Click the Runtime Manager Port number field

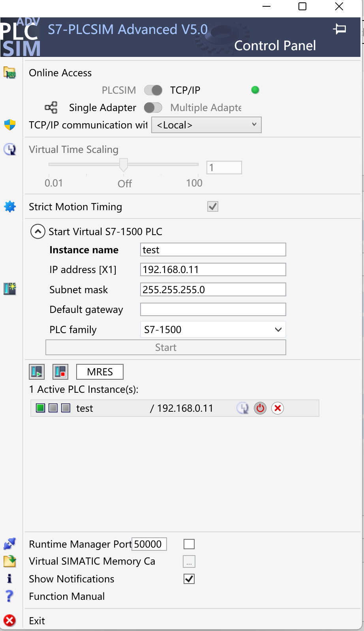coord(149,544)
